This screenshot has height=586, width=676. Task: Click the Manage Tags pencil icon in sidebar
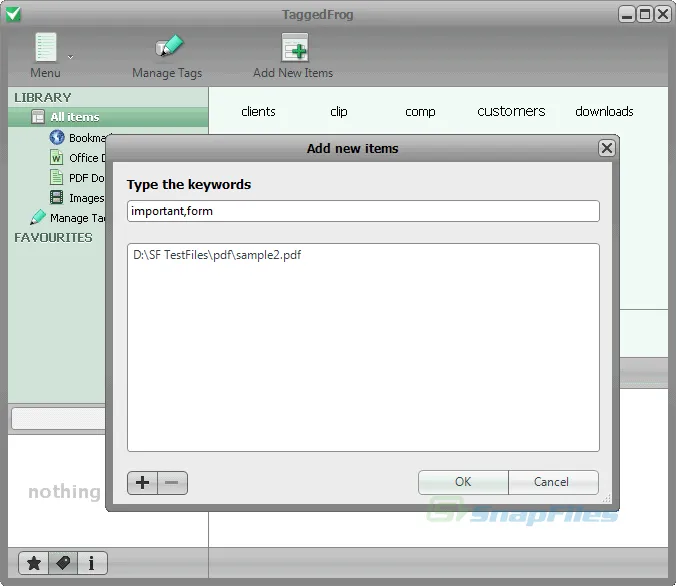(x=38, y=217)
